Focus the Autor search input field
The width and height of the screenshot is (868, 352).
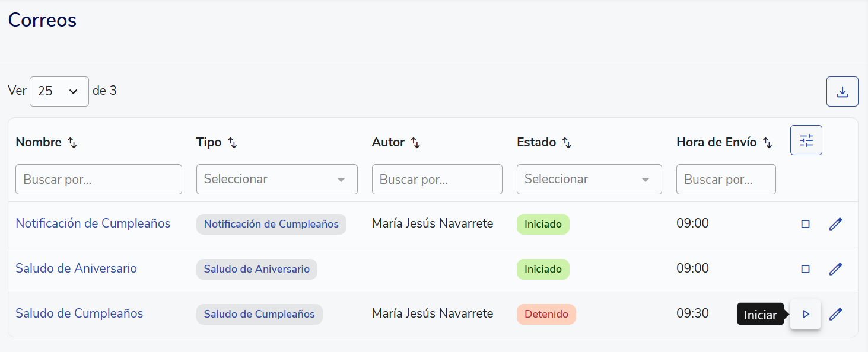pyautogui.click(x=437, y=179)
